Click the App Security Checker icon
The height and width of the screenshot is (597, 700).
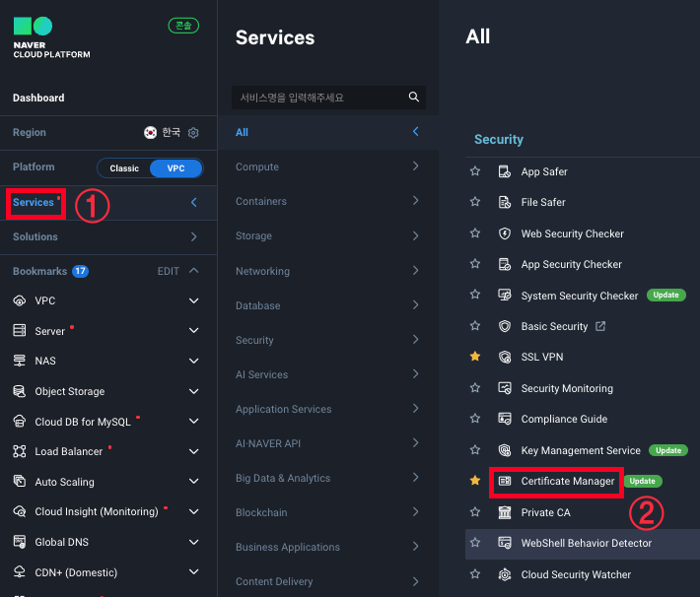click(x=505, y=264)
